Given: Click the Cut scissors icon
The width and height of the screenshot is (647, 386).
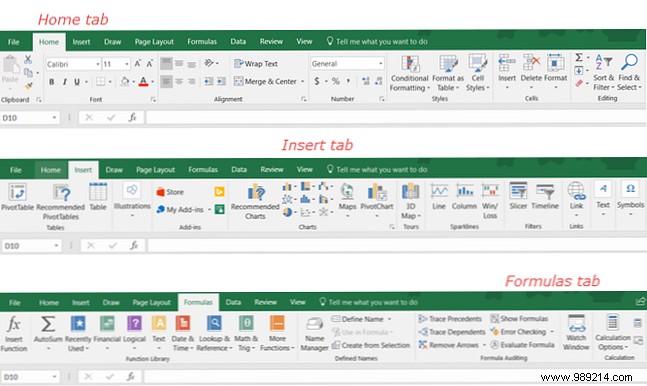Looking at the screenshot, I should pyautogui.click(x=28, y=59).
